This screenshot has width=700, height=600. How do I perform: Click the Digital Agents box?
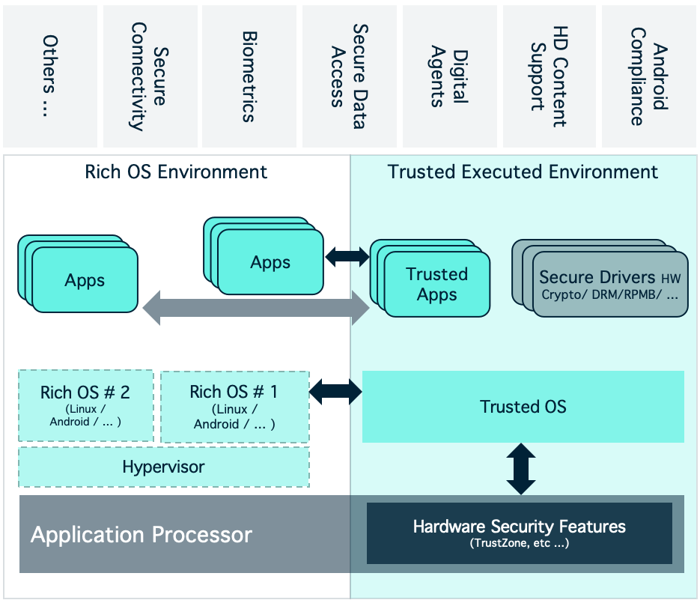coord(450,76)
